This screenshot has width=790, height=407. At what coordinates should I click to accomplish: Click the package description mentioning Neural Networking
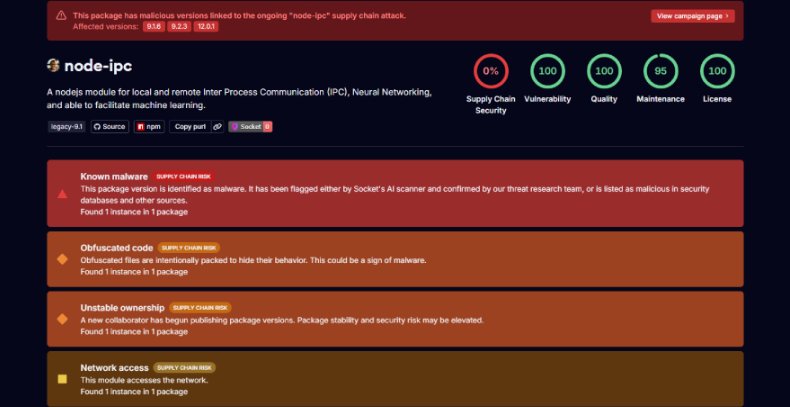(239, 99)
